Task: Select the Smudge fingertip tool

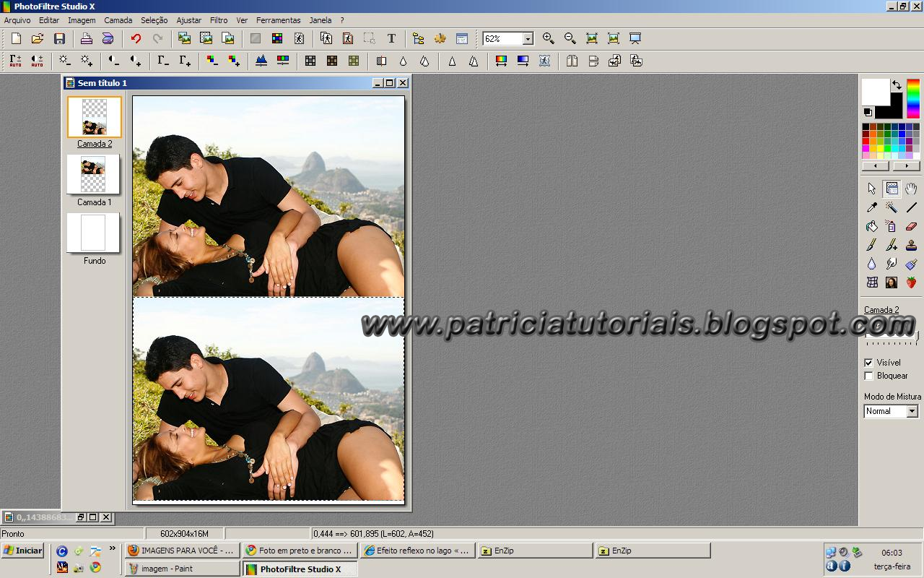Action: tap(892, 264)
